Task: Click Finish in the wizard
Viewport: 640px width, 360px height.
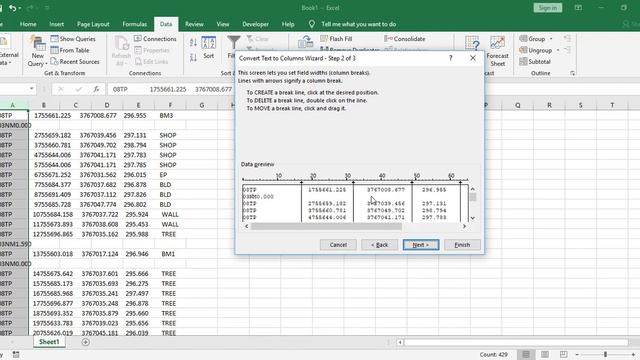Action: (x=462, y=245)
